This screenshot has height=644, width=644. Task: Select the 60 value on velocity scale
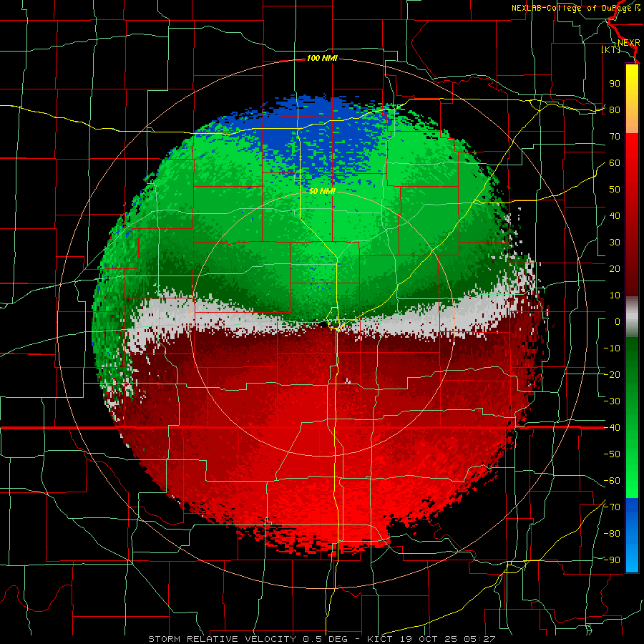point(615,163)
